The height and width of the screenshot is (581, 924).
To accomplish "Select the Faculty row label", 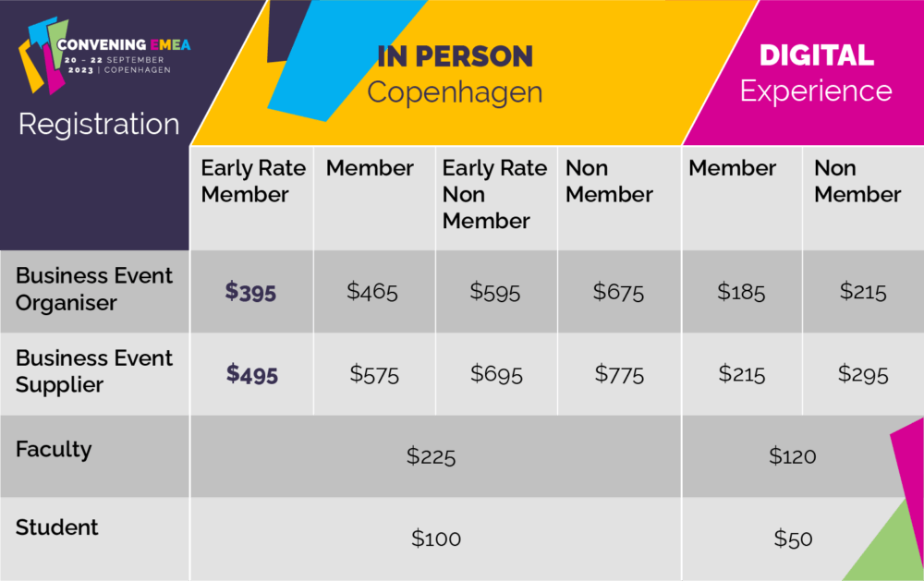I will (x=54, y=450).
